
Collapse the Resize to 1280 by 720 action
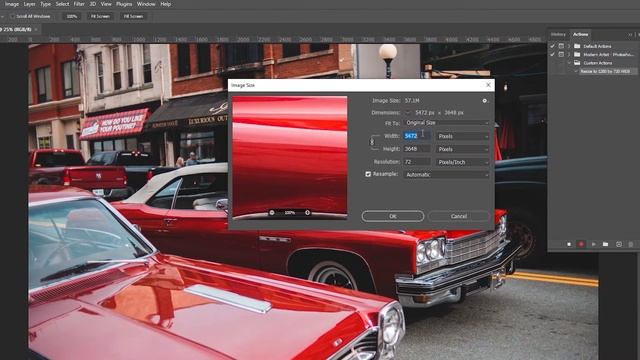576,71
